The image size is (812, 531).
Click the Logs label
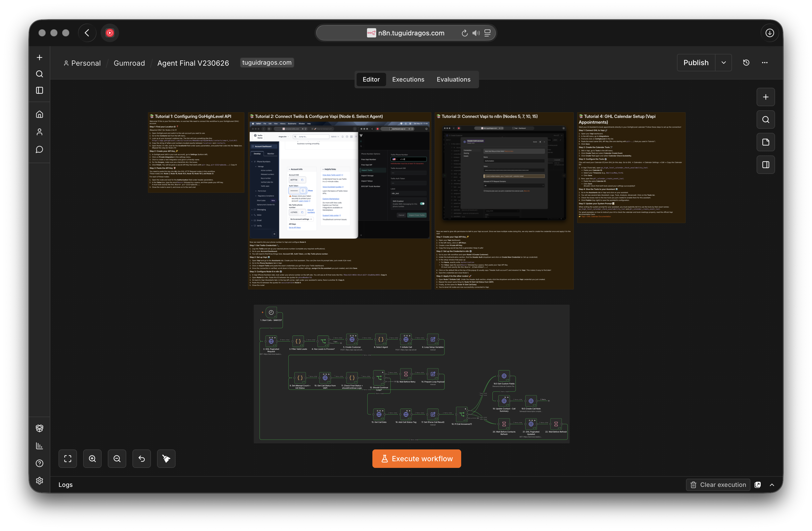(x=65, y=485)
